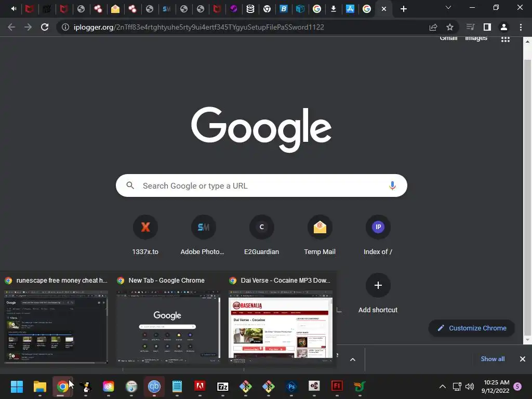Open qBittorrent from the taskbar

click(154, 387)
